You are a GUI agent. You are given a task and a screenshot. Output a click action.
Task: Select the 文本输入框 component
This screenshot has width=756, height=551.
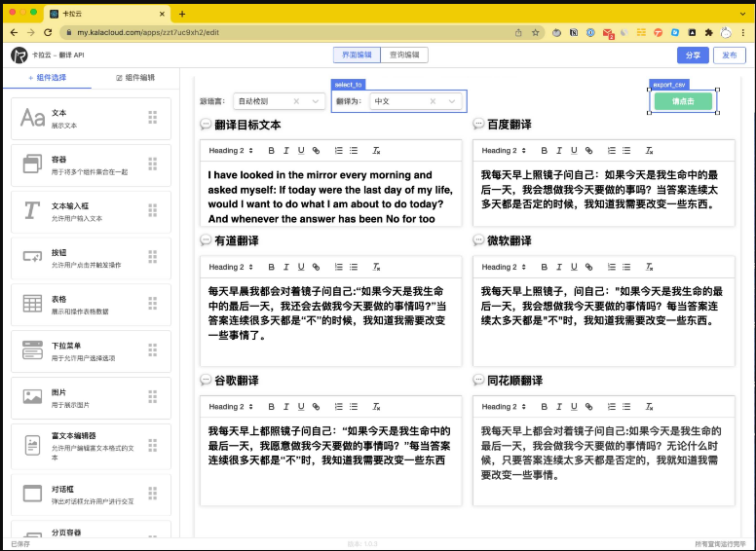(92, 212)
